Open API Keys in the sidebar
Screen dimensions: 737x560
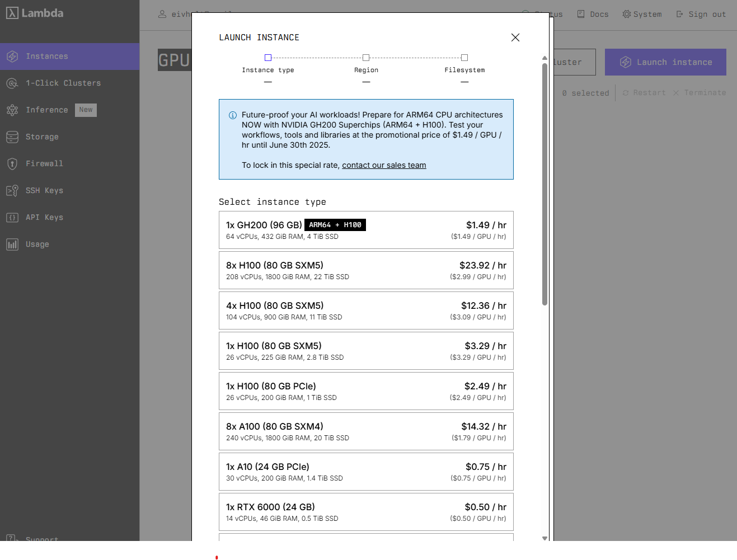69,218
